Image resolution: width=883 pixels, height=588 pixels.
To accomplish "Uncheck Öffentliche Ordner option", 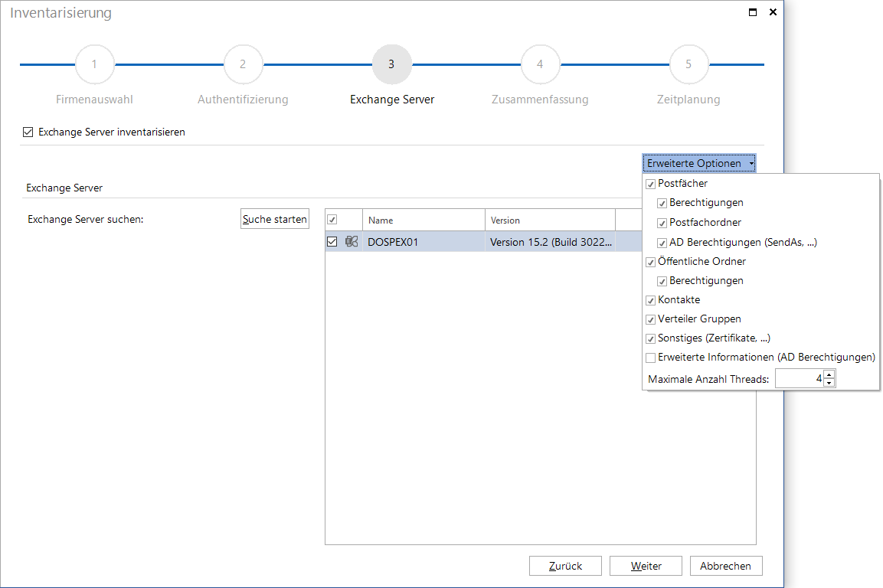I will (650, 262).
